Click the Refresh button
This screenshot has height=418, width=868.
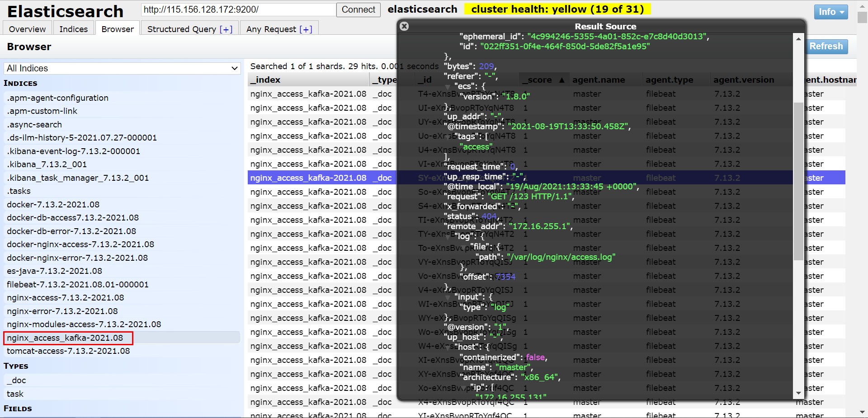coord(826,46)
